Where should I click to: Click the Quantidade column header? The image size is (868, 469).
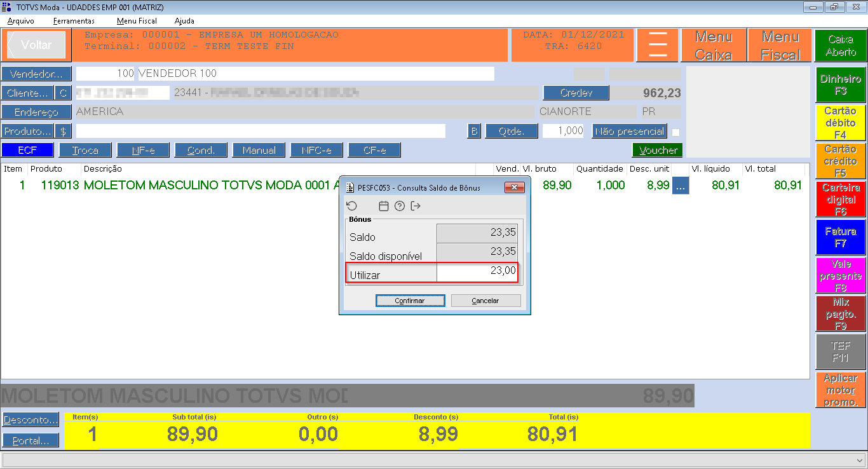[x=599, y=169]
